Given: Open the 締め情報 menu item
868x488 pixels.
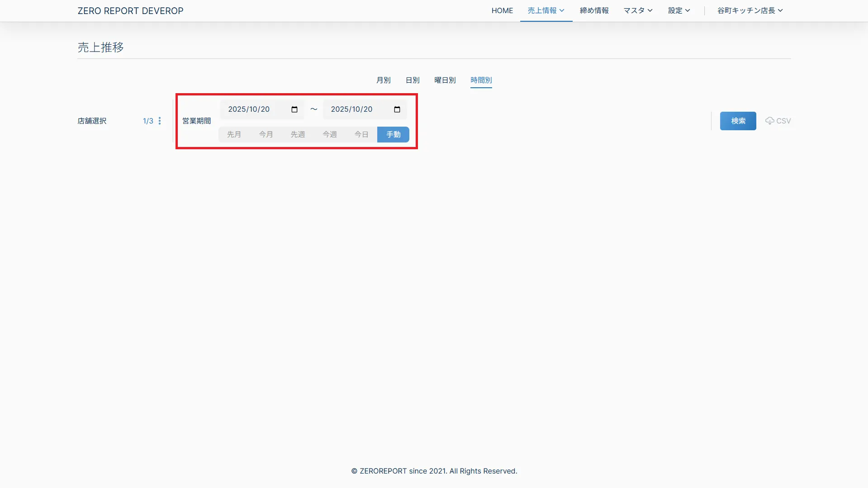Looking at the screenshot, I should click(x=594, y=10).
